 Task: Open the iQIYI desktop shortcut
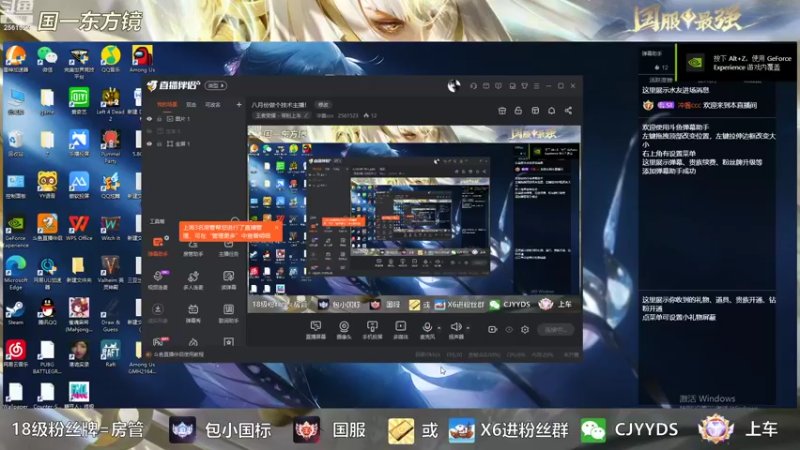pyautogui.click(x=79, y=101)
